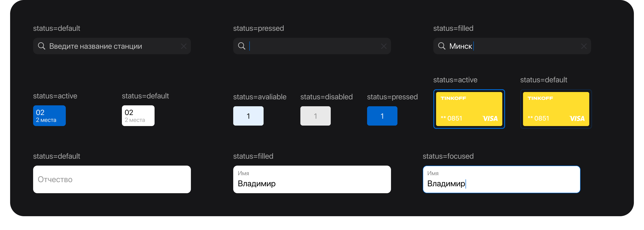This screenshot has height=230, width=644.
Task: Clear the empty pressed search field
Action: coord(384,46)
